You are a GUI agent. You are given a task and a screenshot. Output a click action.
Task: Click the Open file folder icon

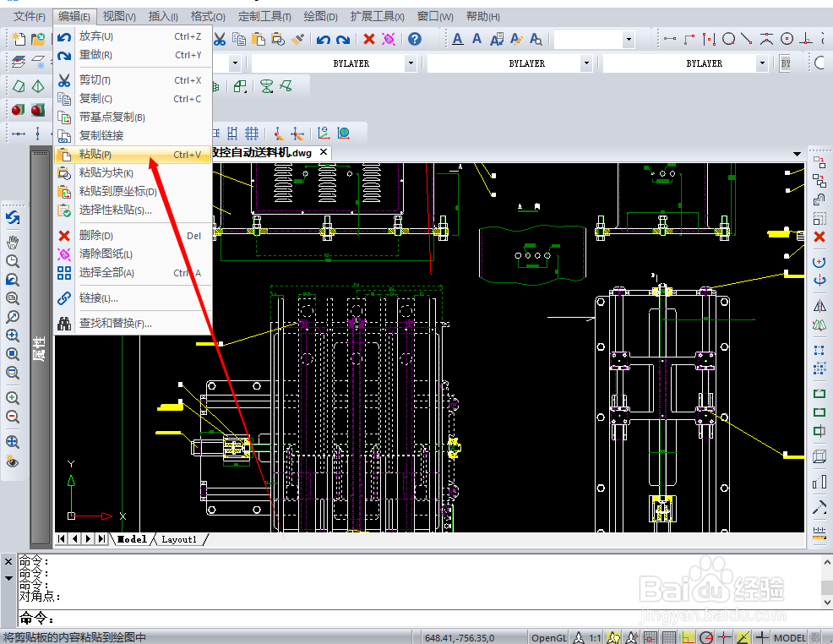[x=38, y=39]
